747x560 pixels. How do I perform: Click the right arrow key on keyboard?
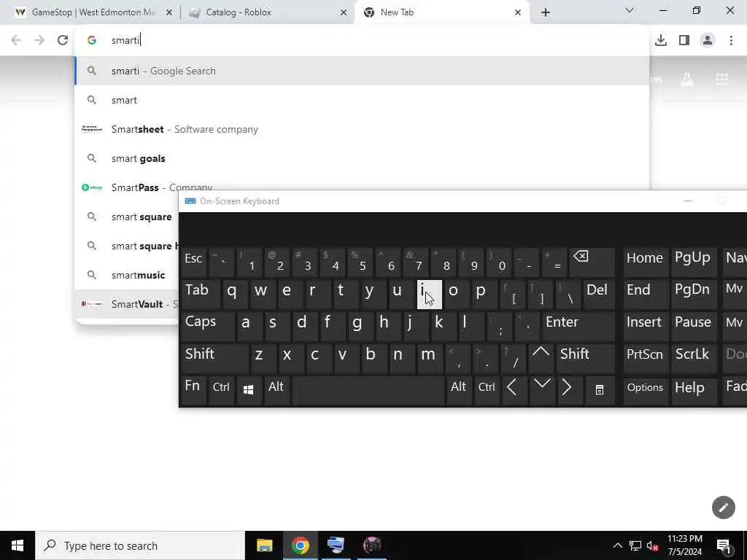click(x=569, y=391)
